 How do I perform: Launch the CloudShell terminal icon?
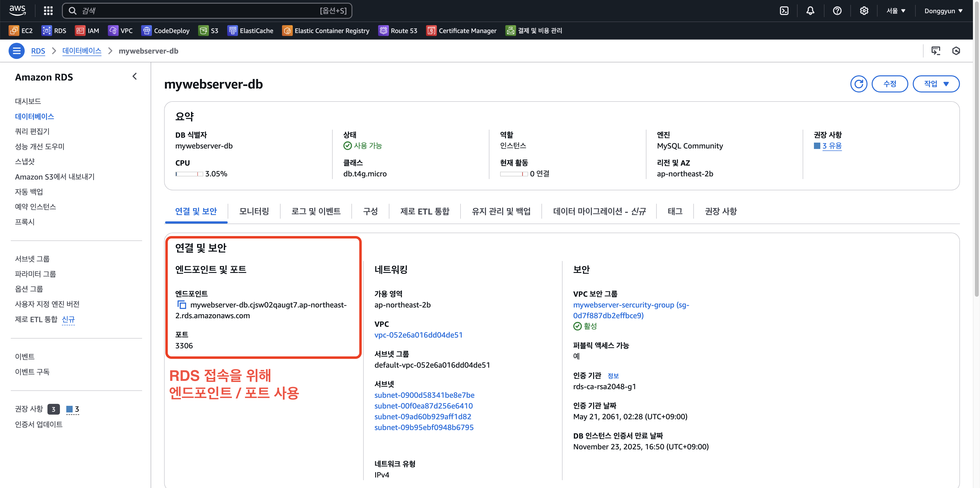[784, 11]
